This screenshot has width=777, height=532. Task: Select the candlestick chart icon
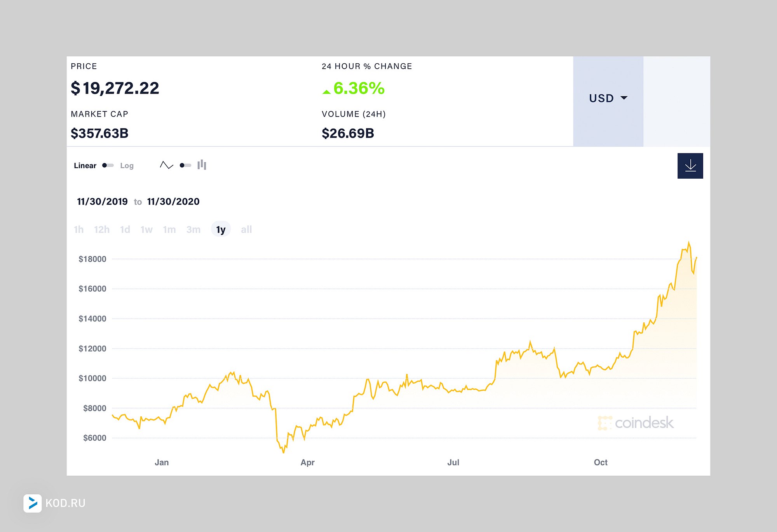pos(202,165)
